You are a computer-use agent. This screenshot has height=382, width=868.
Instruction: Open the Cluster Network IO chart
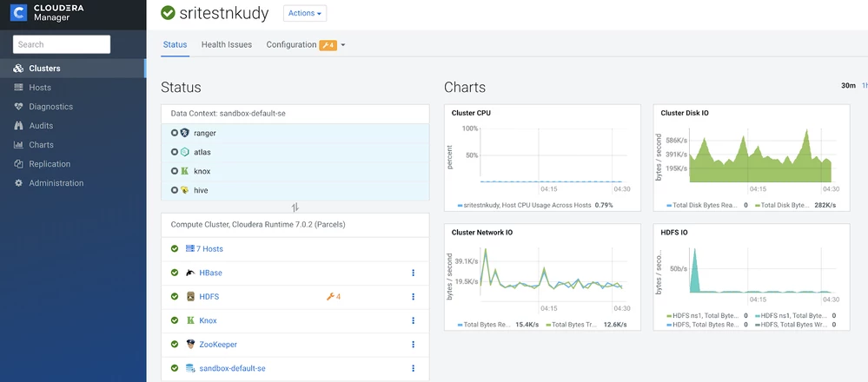tap(542, 277)
